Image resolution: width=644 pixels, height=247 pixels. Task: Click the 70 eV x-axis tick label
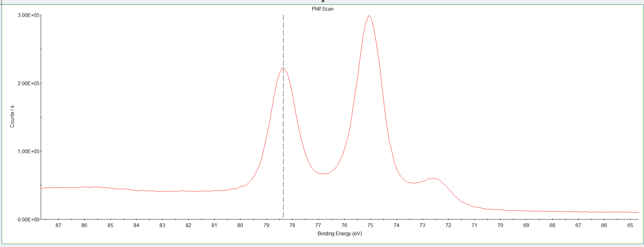coord(500,225)
